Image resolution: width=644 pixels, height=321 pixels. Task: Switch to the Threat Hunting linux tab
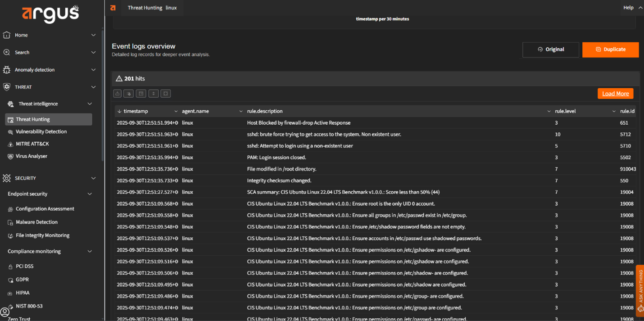click(152, 8)
